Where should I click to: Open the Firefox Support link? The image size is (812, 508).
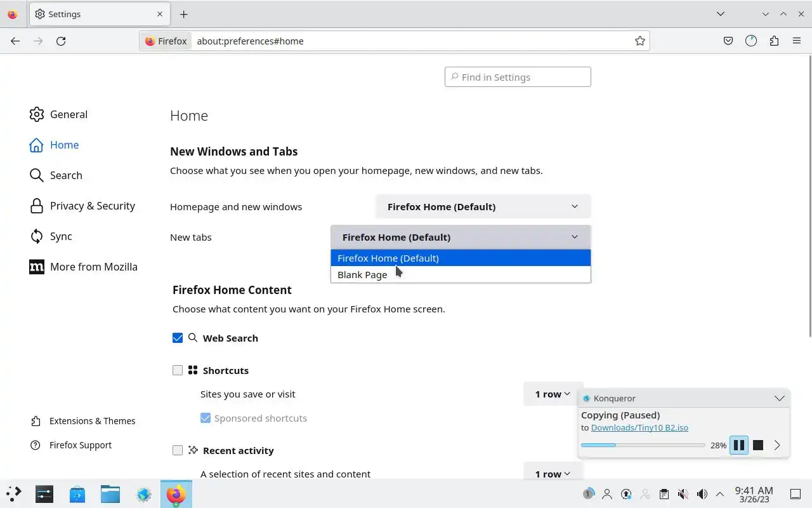(x=71, y=445)
